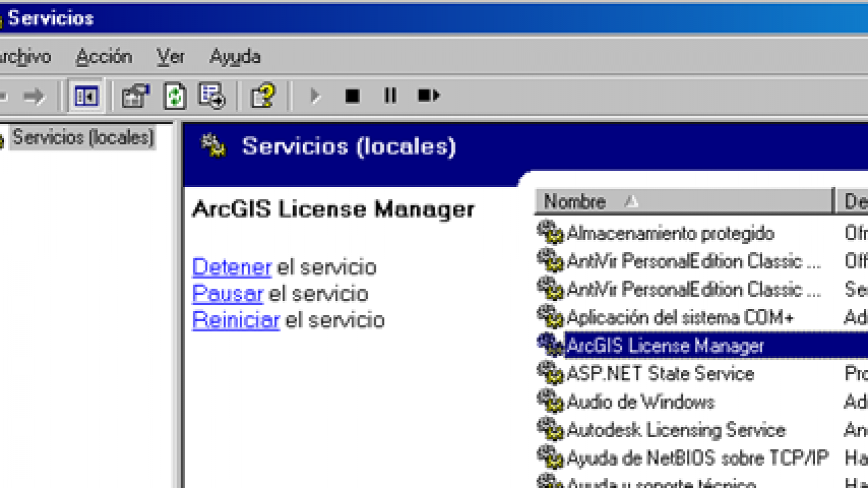
Task: Open the Ver menu
Action: tap(170, 57)
